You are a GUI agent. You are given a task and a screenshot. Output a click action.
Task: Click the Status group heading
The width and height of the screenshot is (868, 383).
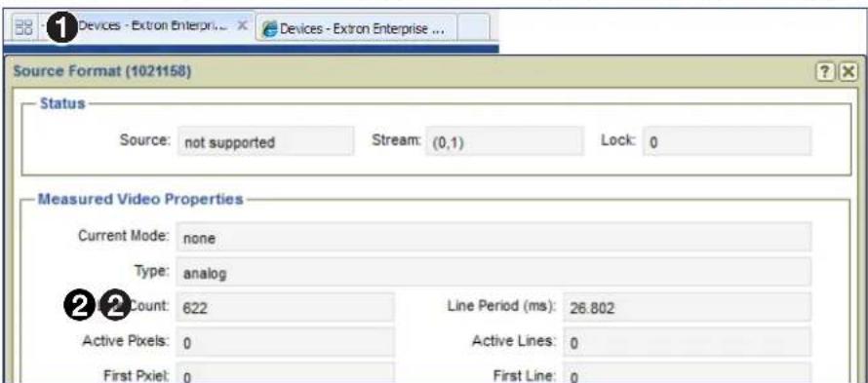coord(62,103)
